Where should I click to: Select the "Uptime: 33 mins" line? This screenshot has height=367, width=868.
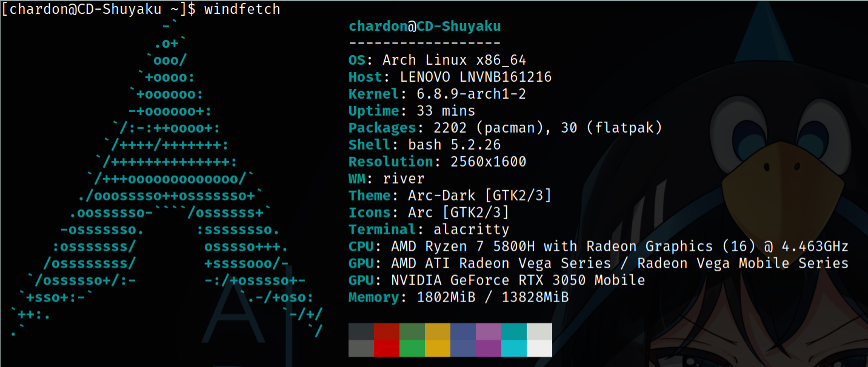[x=412, y=111]
